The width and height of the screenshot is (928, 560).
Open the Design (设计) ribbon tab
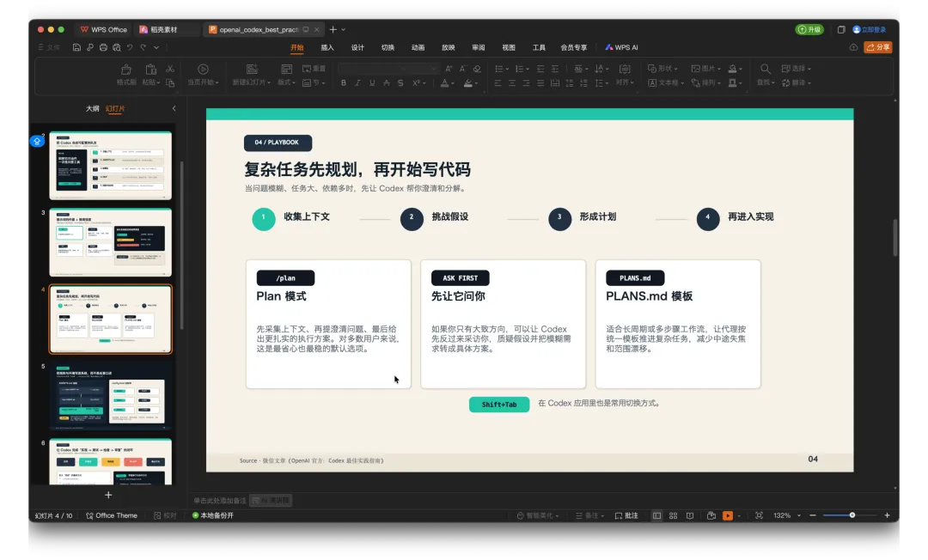coord(357,47)
